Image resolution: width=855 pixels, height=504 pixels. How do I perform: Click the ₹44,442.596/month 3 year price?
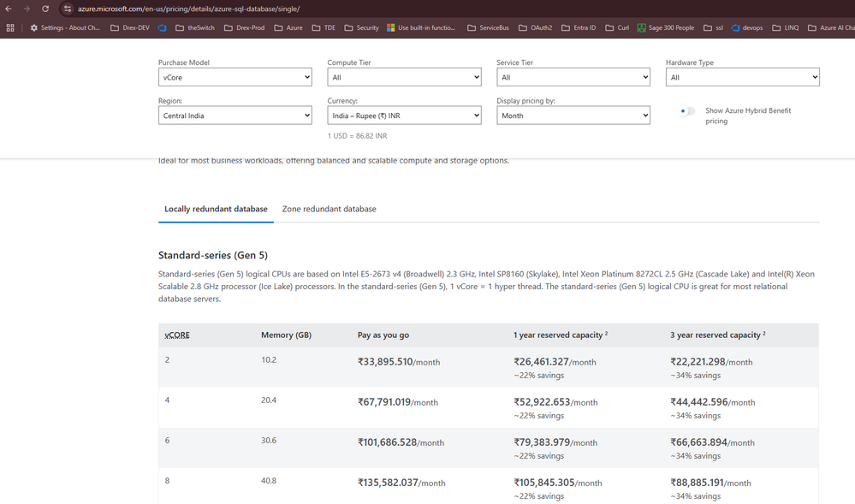click(713, 402)
